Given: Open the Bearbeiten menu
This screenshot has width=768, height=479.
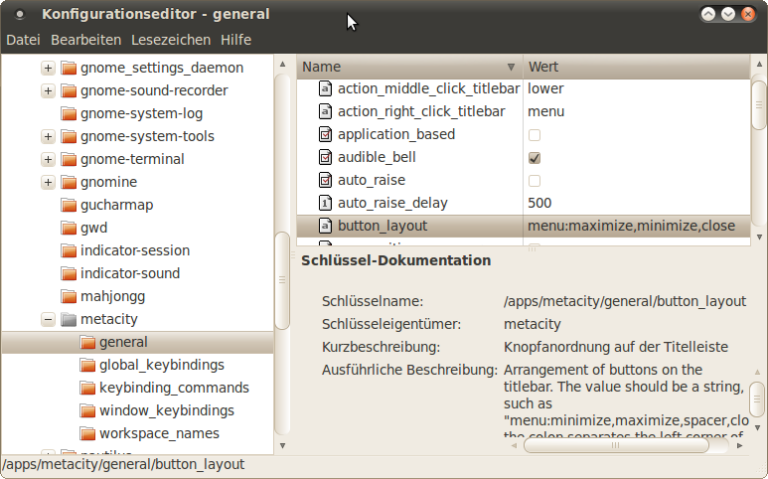Looking at the screenshot, I should point(86,40).
